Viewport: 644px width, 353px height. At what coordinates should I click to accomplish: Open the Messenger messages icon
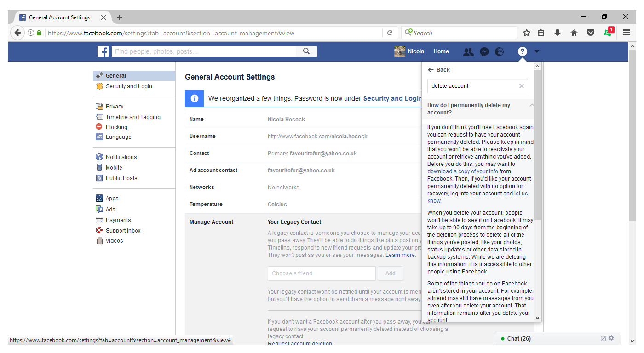tap(484, 52)
